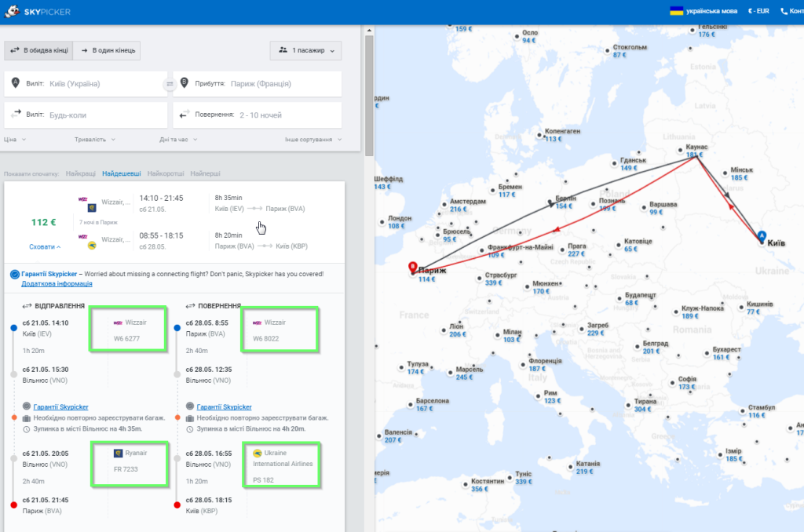This screenshot has height=532, width=804.
Task: Click the phone contact icon in header
Action: coord(784,11)
